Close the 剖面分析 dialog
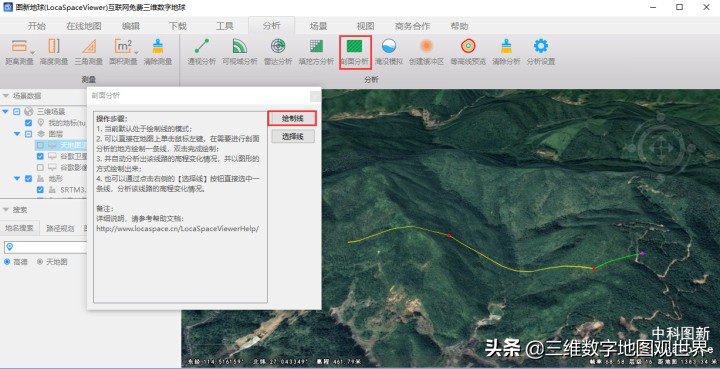Viewport: 720px width, 369px height. tap(315, 95)
